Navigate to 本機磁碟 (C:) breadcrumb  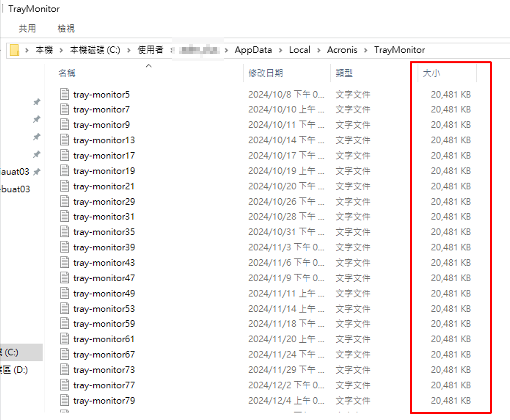click(95, 50)
